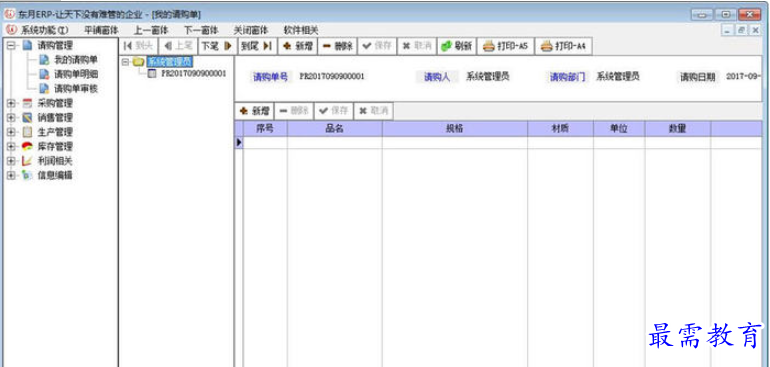
Task: Click the first row's 品名 cell
Action: pyautogui.click(x=334, y=142)
